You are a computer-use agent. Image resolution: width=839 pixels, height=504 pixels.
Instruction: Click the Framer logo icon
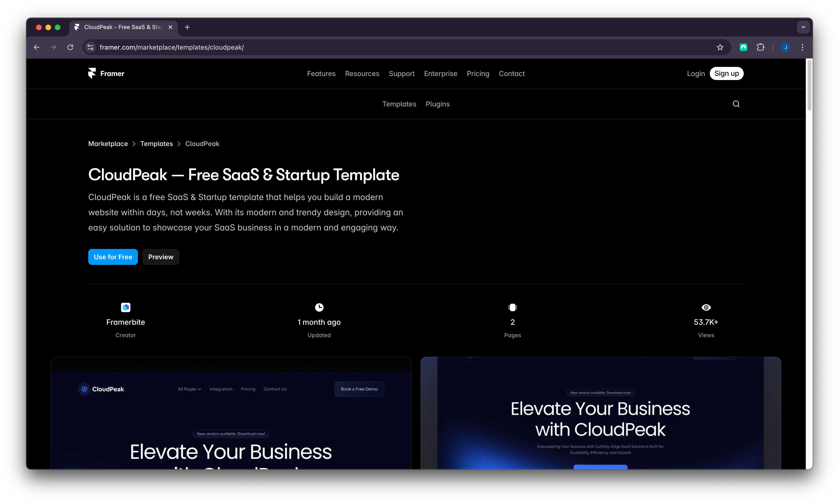[x=92, y=73]
